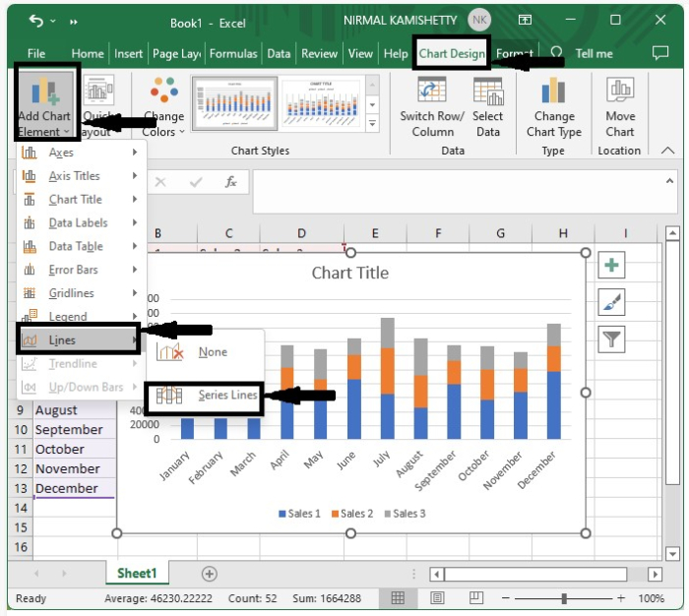The image size is (689, 616).
Task: Switch to Normal view icon
Action: [398, 598]
